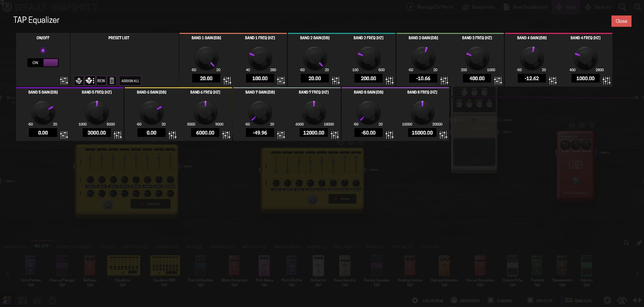644x307 pixels.
Task: Open addressing settings for ON/OFF parameter
Action: coord(64,81)
